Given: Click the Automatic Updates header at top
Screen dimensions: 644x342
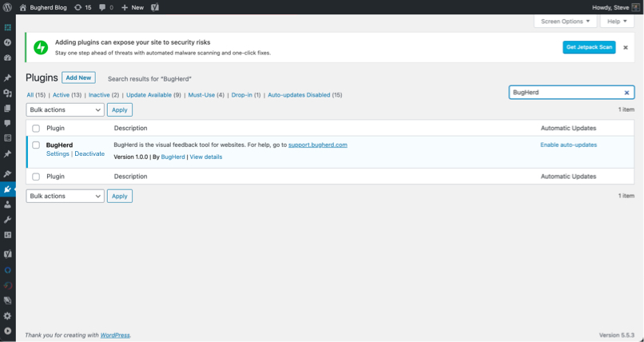Looking at the screenshot, I should click(568, 128).
